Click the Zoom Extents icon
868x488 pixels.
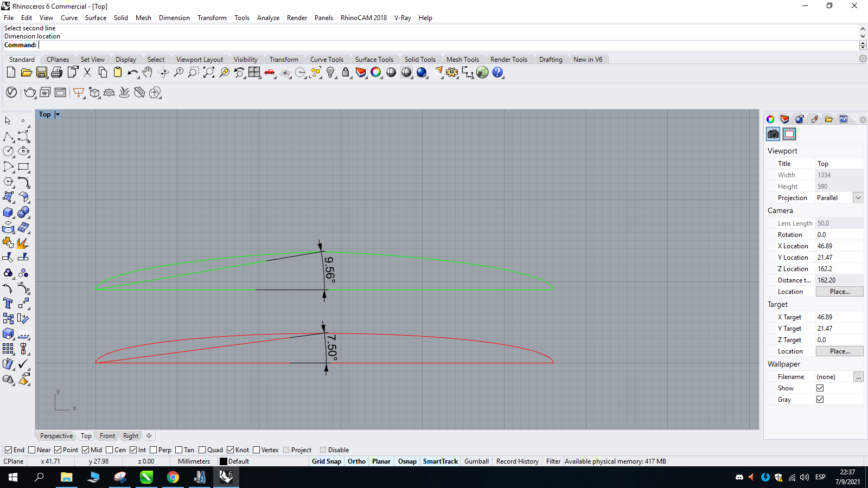click(x=209, y=72)
